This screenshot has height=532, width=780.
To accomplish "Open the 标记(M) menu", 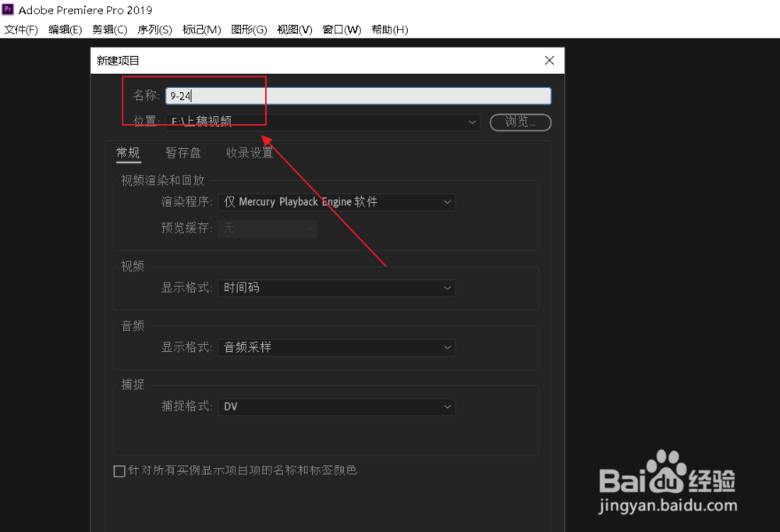I will coord(201,30).
